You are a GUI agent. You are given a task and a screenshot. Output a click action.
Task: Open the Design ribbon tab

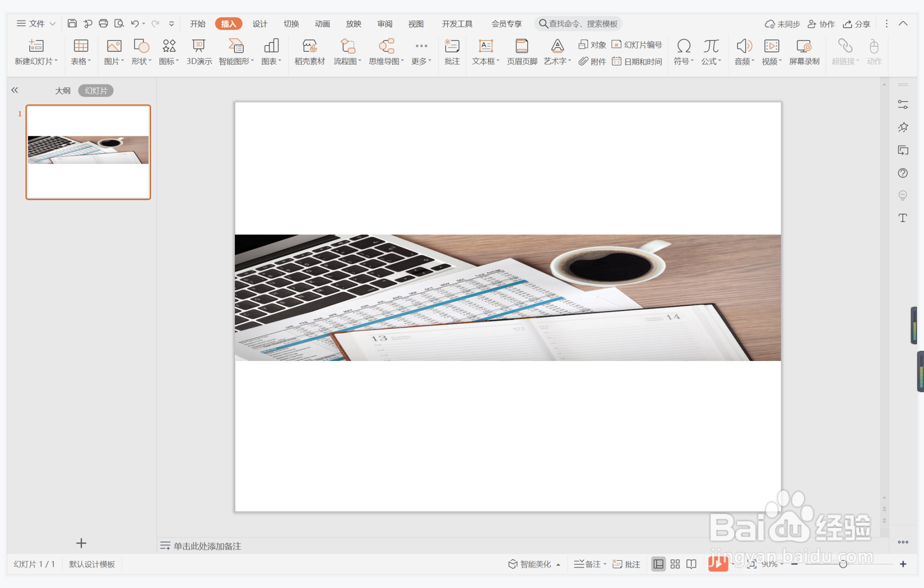tap(259, 24)
